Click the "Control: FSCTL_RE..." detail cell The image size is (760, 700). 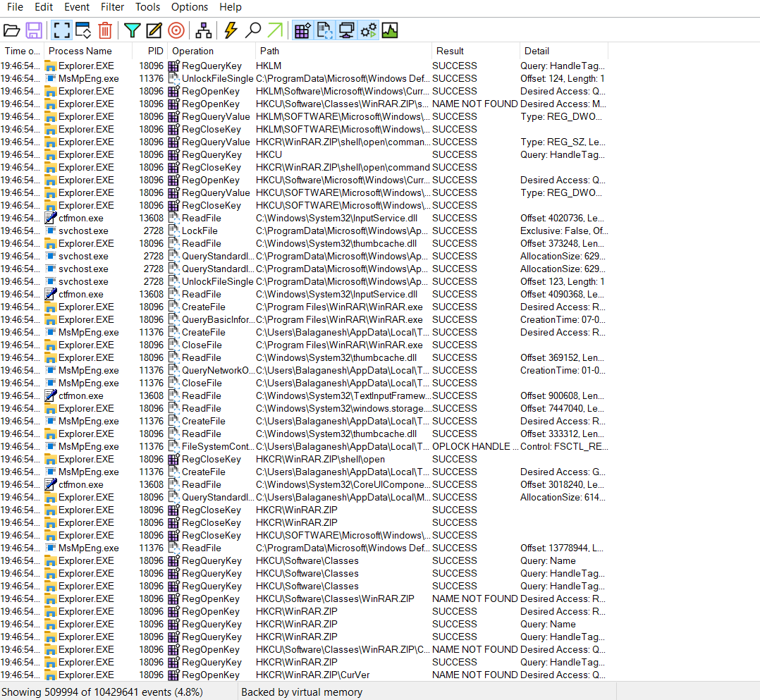coord(564,446)
